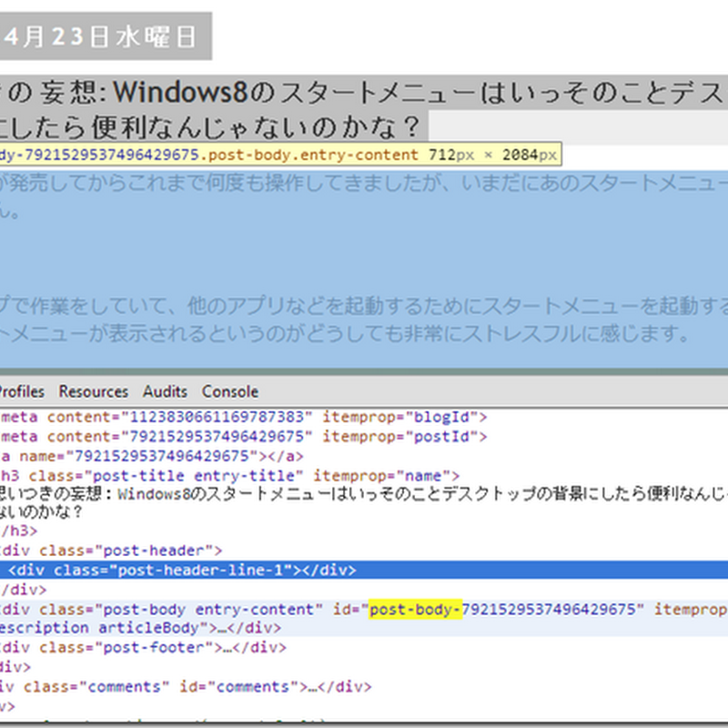Click the itemprop="name" attribute text

tap(386, 476)
